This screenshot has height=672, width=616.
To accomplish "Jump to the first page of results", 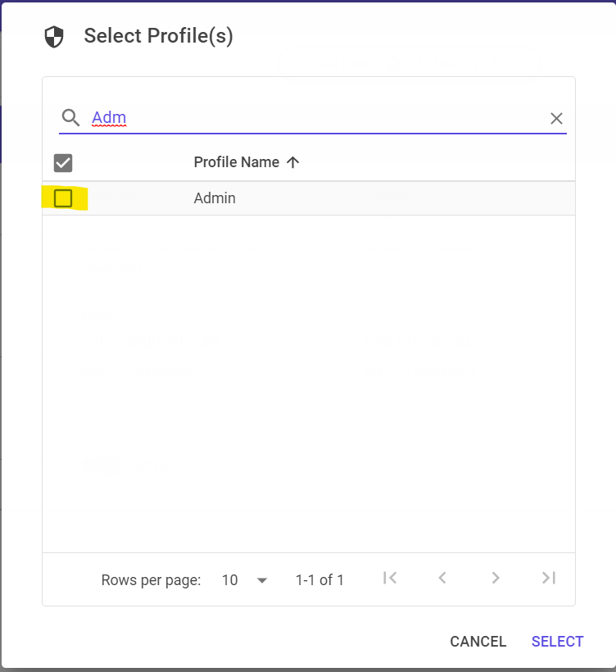I will coord(389,578).
